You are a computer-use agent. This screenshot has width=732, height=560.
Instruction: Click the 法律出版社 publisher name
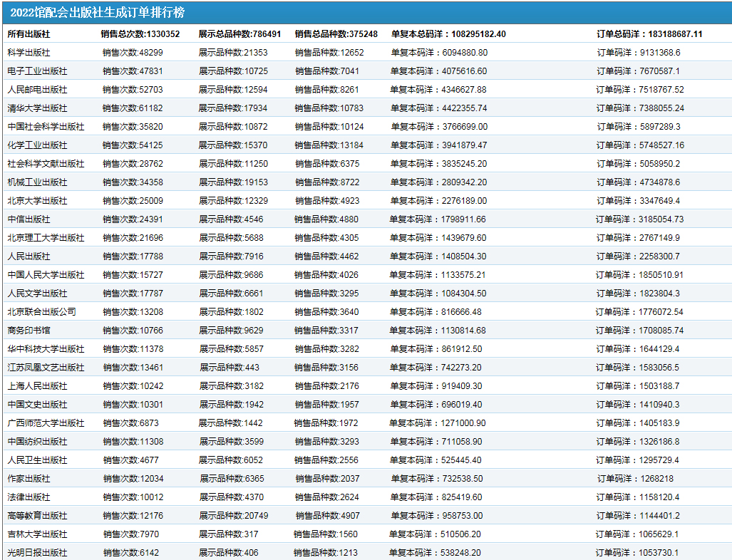29,497
